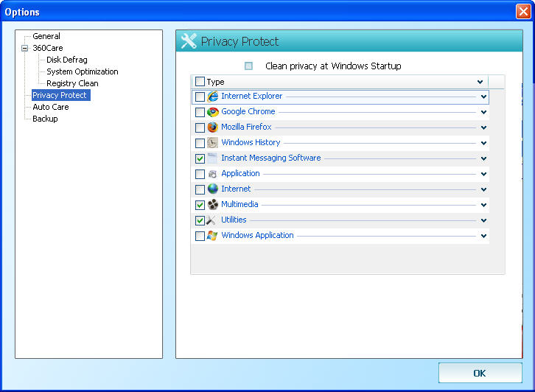Expand the Multimedia row chevron
Image resolution: width=535 pixels, height=392 pixels.
tap(483, 205)
